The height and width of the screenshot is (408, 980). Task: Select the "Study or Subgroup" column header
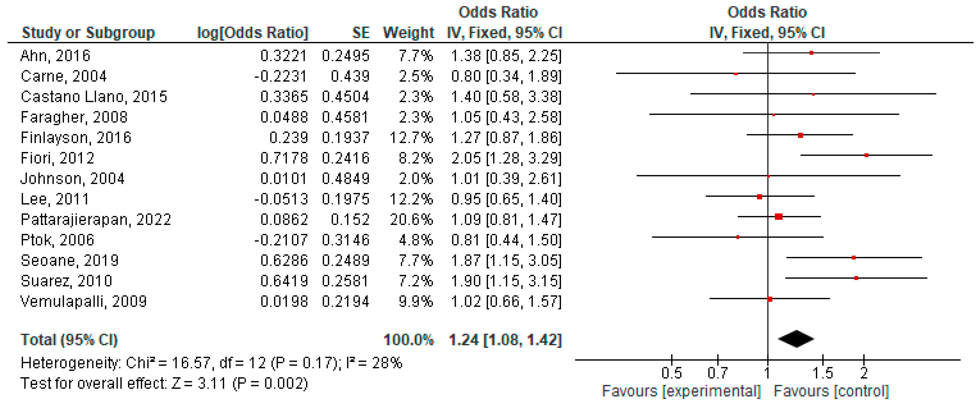pos(88,33)
